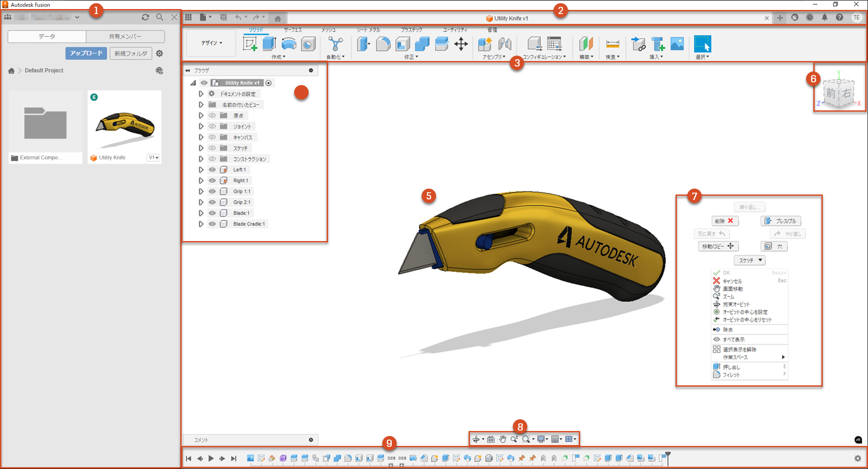Image resolution: width=868 pixels, height=469 pixels.
Task: Activate the Select tool icon
Action: coord(703,44)
